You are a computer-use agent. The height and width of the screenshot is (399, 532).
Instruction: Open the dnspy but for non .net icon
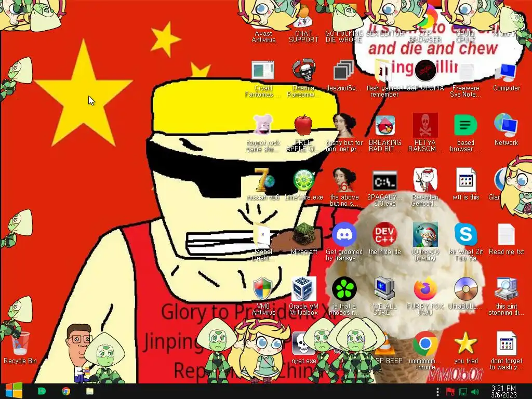coord(344,132)
